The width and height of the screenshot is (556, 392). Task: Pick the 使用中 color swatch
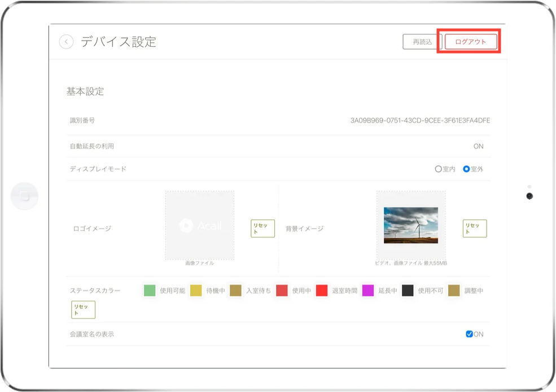282,290
